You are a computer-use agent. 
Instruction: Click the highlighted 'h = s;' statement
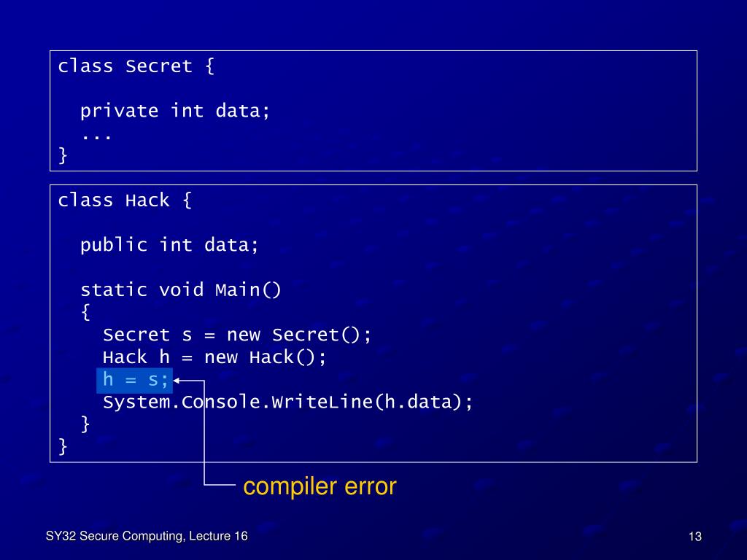click(135, 381)
